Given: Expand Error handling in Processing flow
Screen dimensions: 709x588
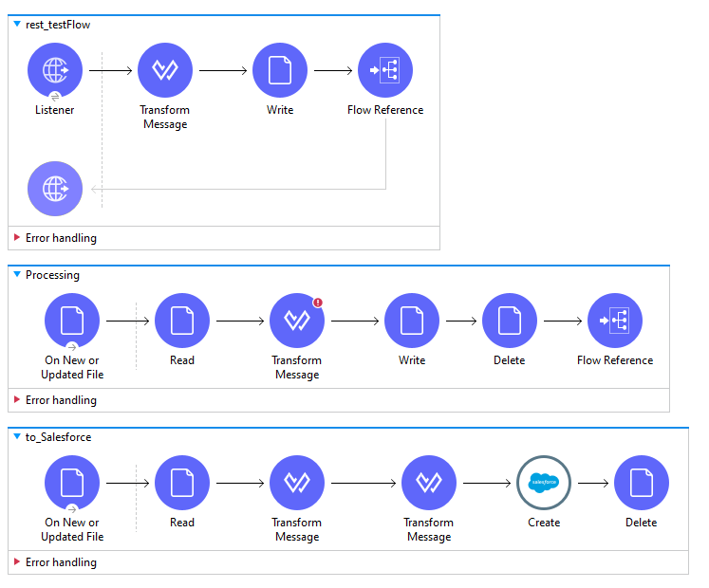Looking at the screenshot, I should click(17, 400).
